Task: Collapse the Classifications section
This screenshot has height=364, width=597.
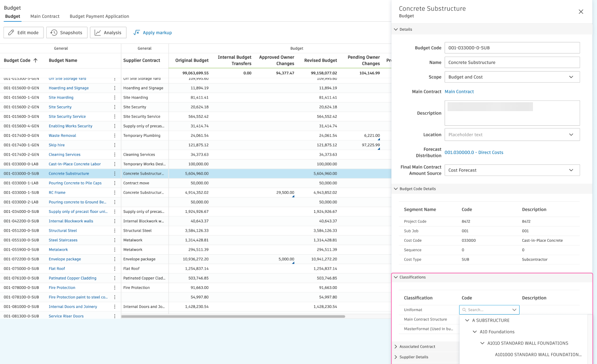Action: click(x=396, y=277)
